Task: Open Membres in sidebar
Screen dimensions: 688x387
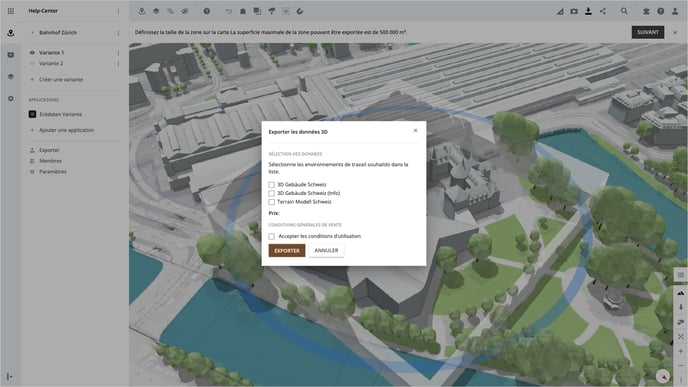Action: pos(50,161)
